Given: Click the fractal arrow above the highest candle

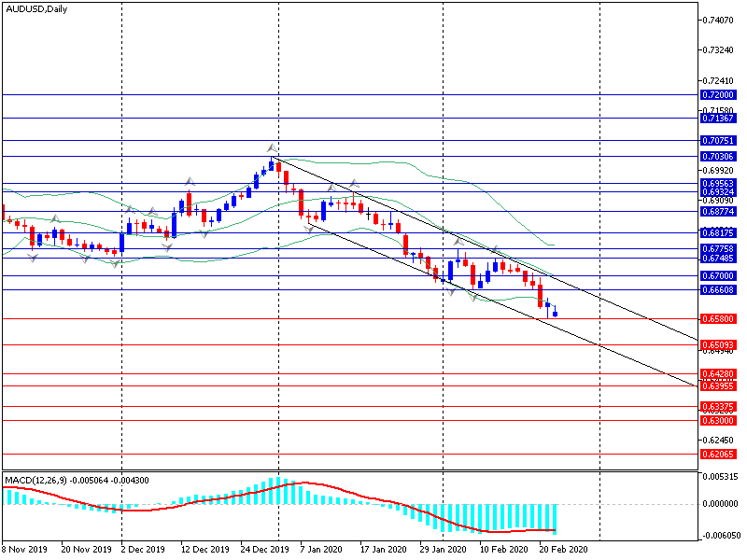Looking at the screenshot, I should (x=272, y=147).
